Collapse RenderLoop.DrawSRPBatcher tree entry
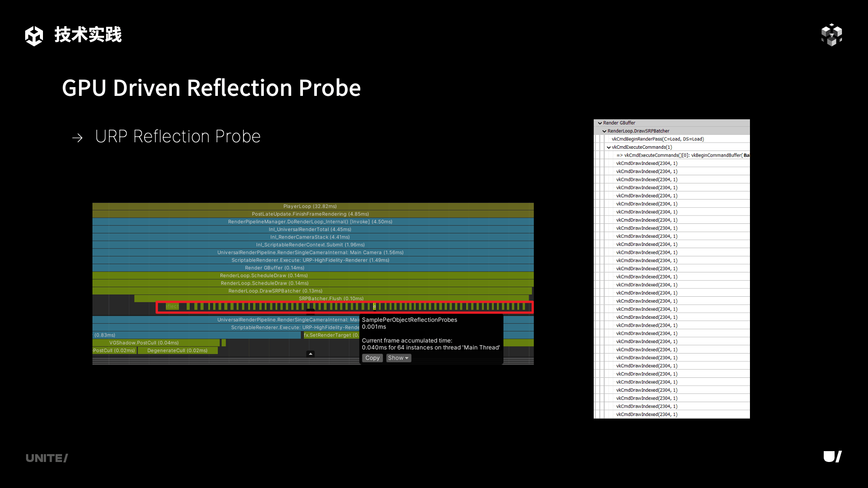The height and width of the screenshot is (488, 868). (604, 131)
